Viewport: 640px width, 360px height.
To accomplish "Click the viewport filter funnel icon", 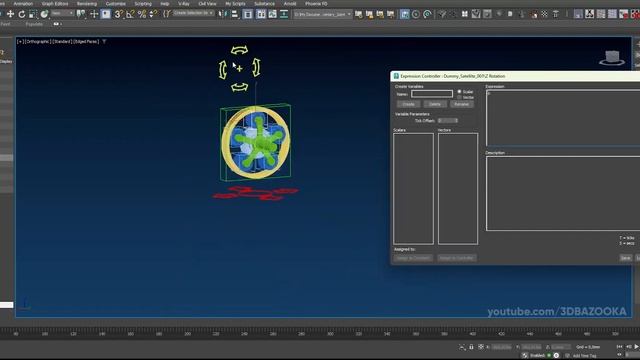I will click(104, 42).
